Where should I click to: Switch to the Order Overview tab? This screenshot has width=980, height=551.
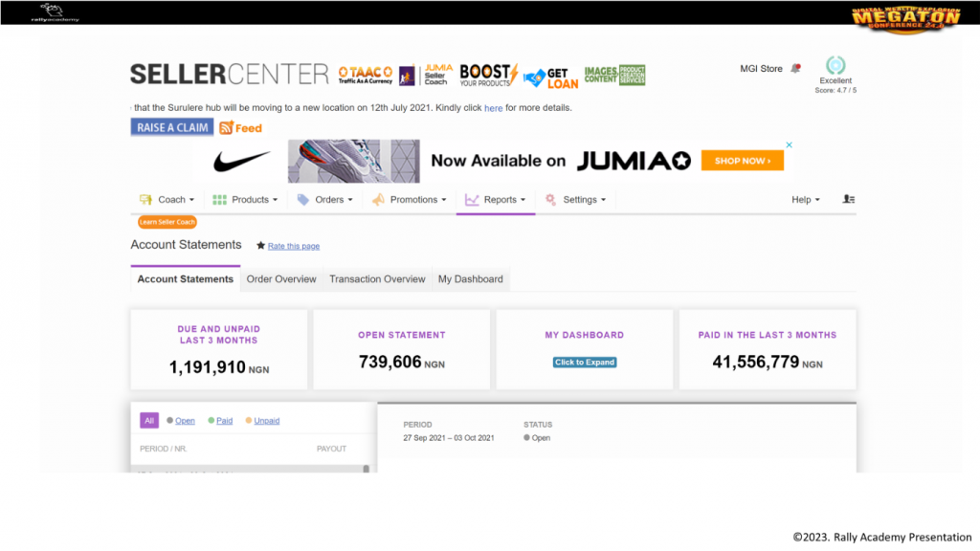tap(281, 279)
